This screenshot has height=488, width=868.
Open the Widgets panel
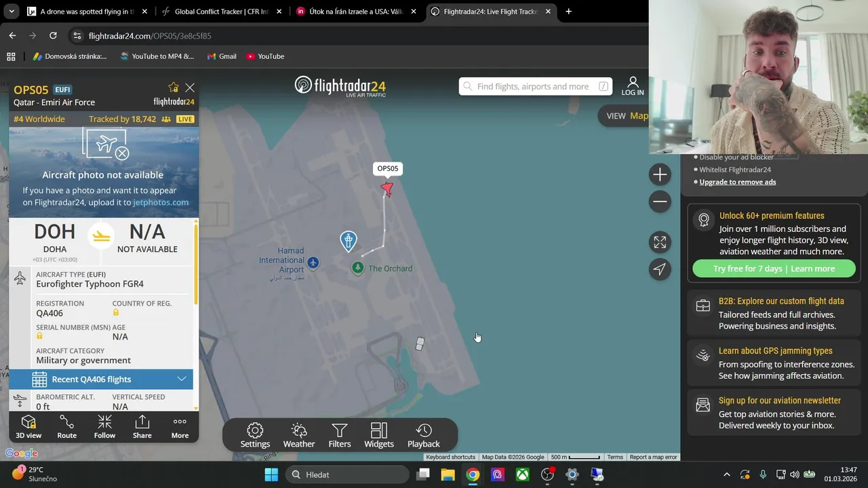coord(379,435)
